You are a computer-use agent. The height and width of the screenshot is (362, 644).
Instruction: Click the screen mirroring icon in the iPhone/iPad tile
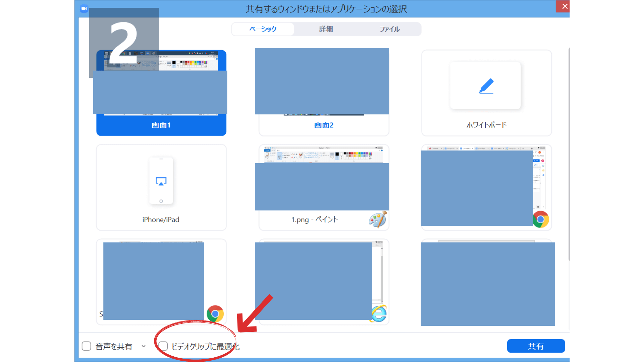161,181
